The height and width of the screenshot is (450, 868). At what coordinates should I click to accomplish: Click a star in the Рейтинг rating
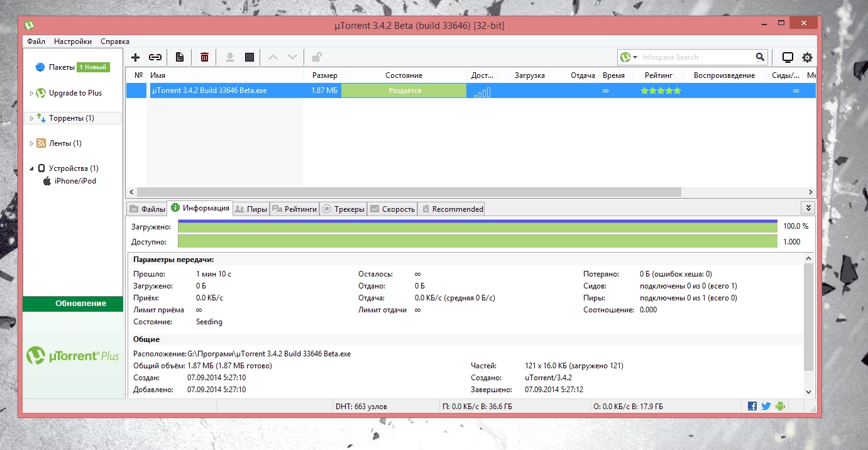tap(660, 90)
